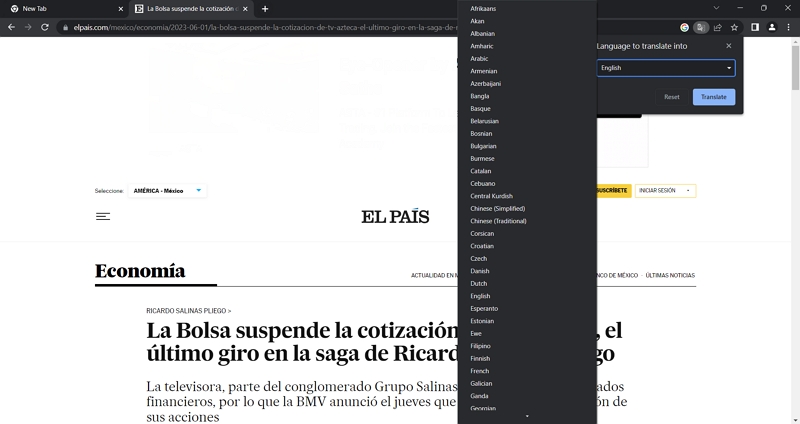
Task: Go forward to the next page
Action: pos(28,27)
